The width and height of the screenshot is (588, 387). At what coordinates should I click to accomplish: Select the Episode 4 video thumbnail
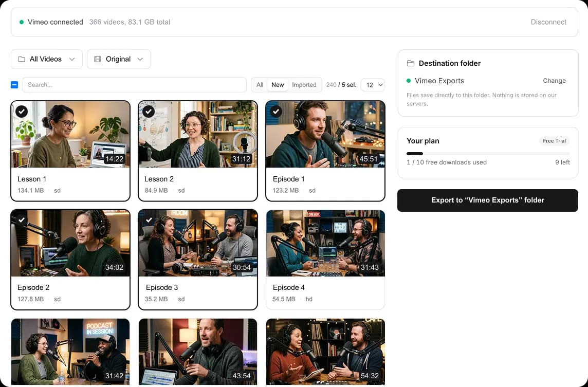coord(325,243)
